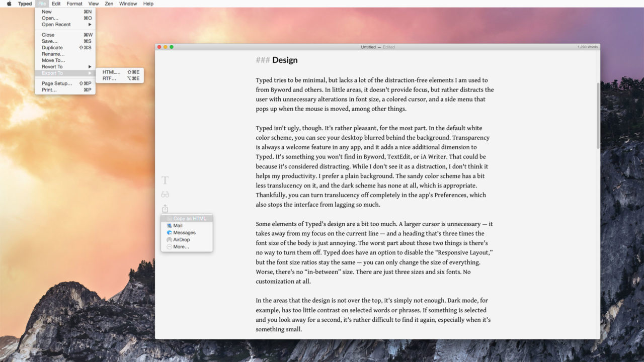Choose New from the File menu
Viewport: 644px width, 362px height.
pyautogui.click(x=65, y=12)
